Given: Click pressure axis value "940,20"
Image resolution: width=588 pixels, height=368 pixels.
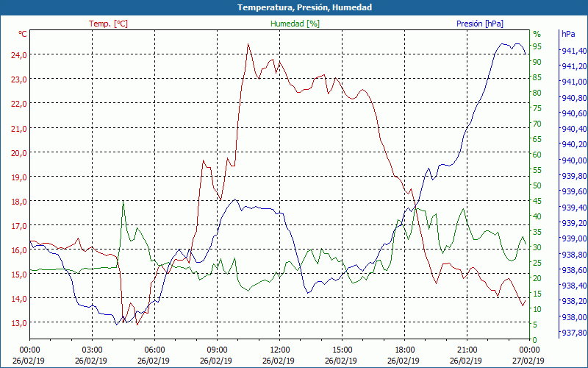Looking at the screenshot, I should click(574, 144).
